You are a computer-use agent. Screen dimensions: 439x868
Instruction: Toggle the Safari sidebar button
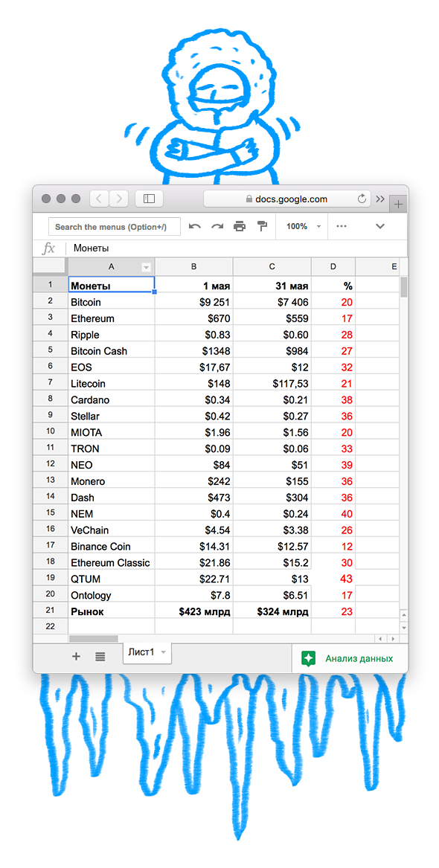tap(149, 199)
